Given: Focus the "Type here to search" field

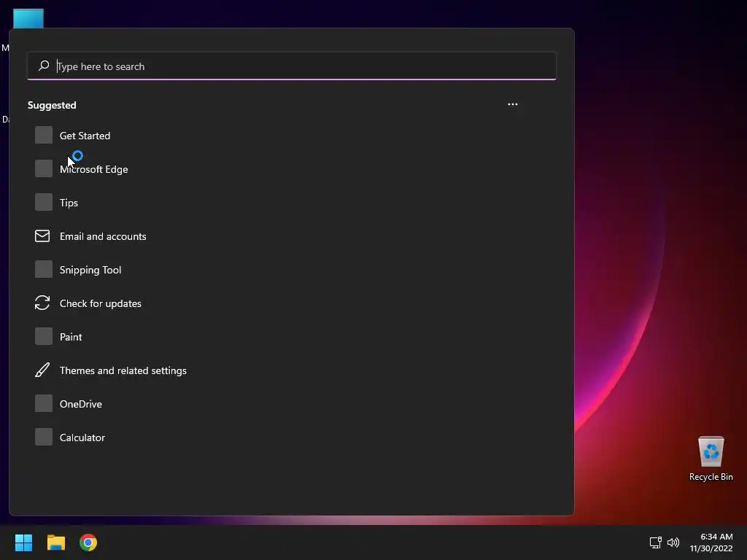Looking at the screenshot, I should tap(292, 66).
